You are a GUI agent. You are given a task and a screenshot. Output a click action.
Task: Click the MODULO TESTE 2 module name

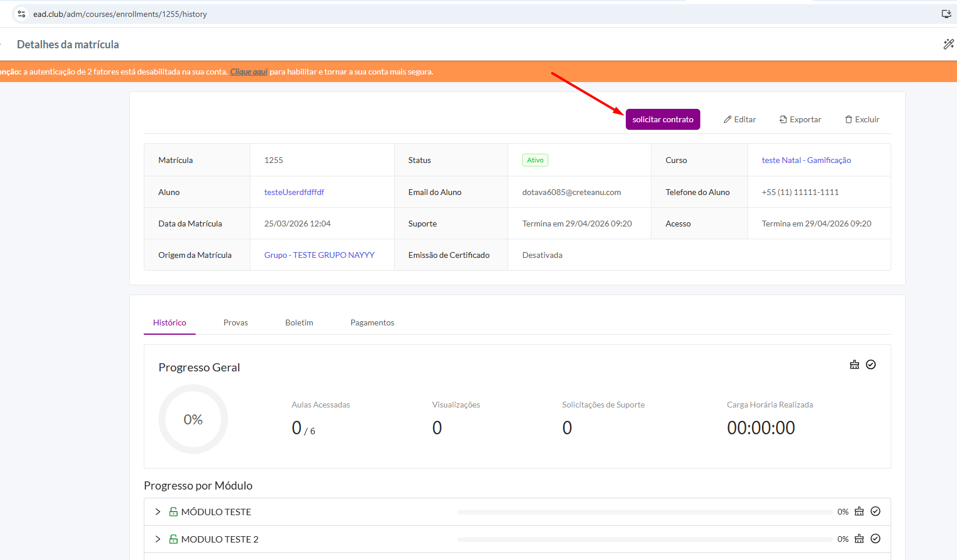pos(219,539)
